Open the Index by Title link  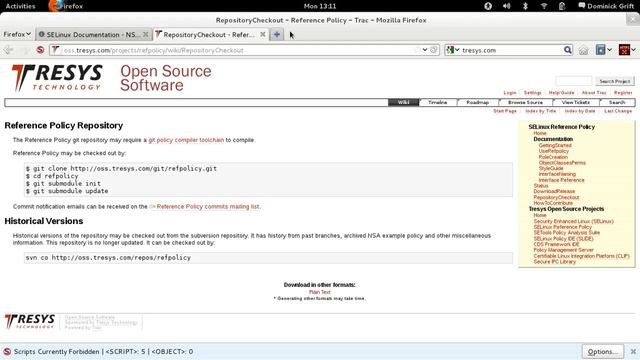click(x=540, y=111)
